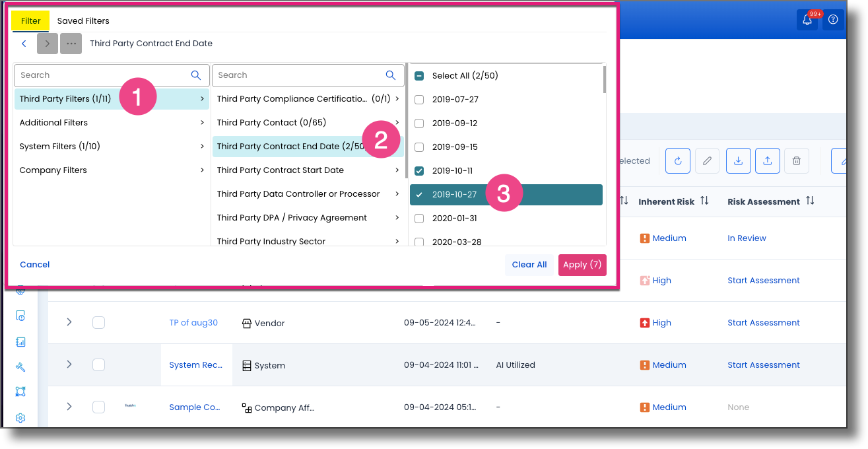Open the TP of aug30 record link
Viewport: 868px width, 449px height.
pos(195,322)
